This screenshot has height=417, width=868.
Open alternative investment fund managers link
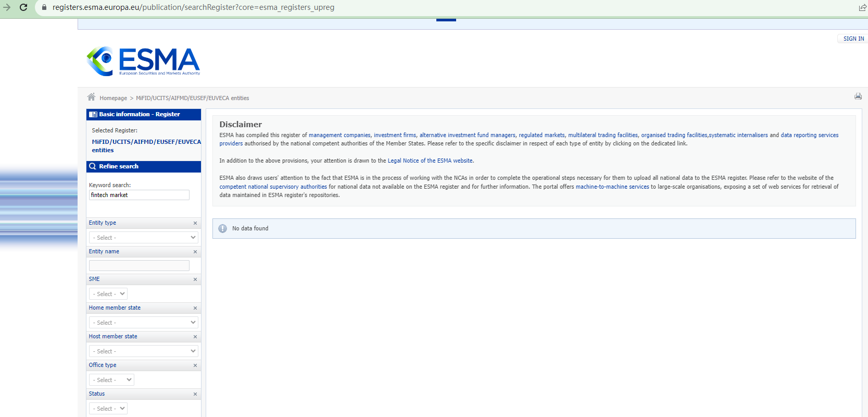pyautogui.click(x=467, y=135)
